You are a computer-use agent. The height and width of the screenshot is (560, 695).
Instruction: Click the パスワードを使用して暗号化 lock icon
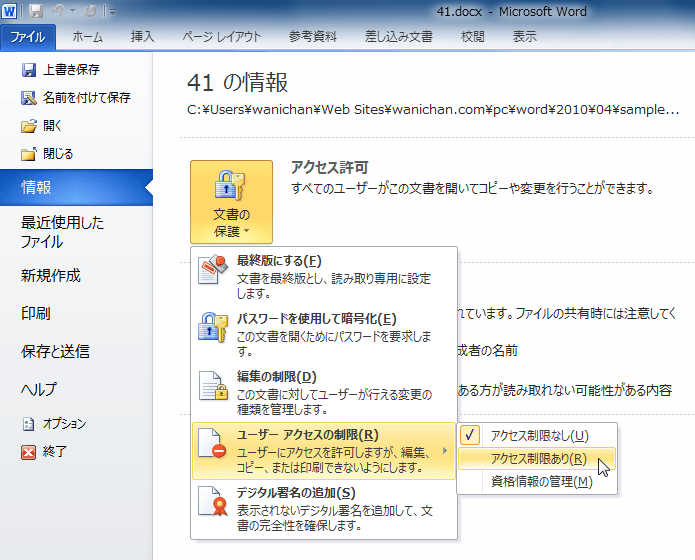coord(213,327)
